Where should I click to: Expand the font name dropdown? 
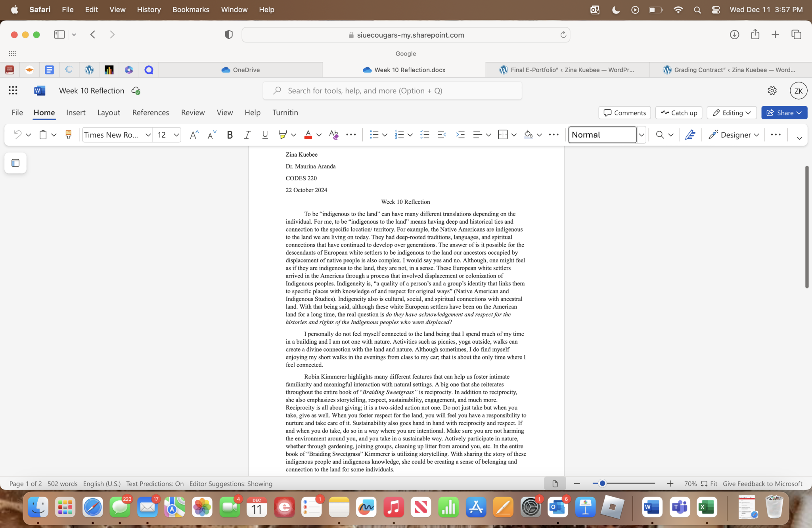(148, 135)
